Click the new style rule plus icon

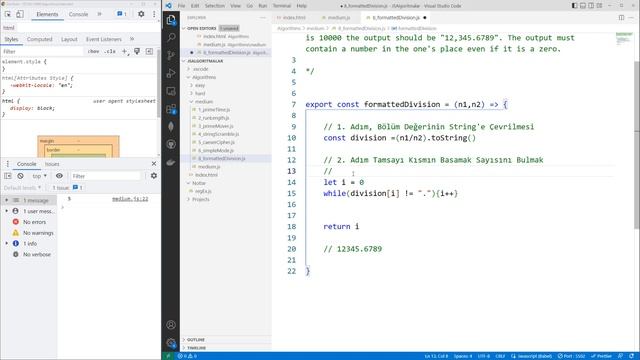[x=124, y=51]
